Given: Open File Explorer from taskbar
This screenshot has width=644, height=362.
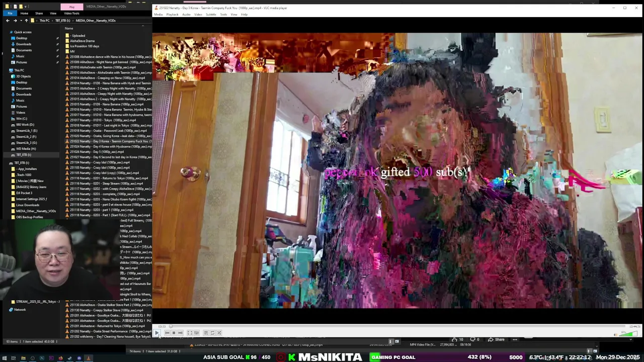Looking at the screenshot, I should tap(23, 358).
